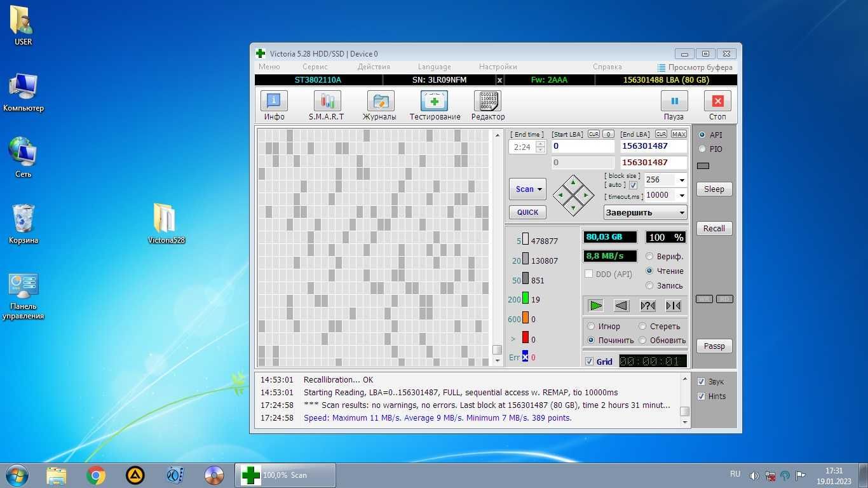Open the block size 256 dropdown
The height and width of the screenshot is (488, 868).
point(682,180)
